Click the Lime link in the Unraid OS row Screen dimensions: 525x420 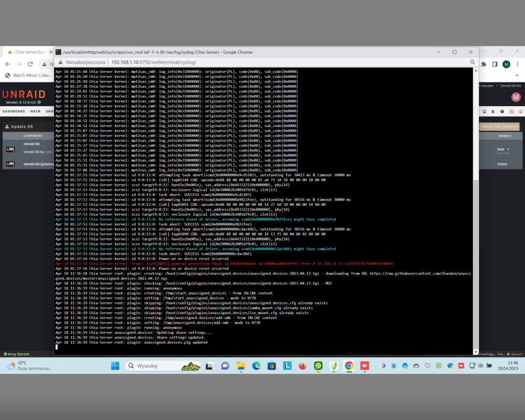pos(48,152)
